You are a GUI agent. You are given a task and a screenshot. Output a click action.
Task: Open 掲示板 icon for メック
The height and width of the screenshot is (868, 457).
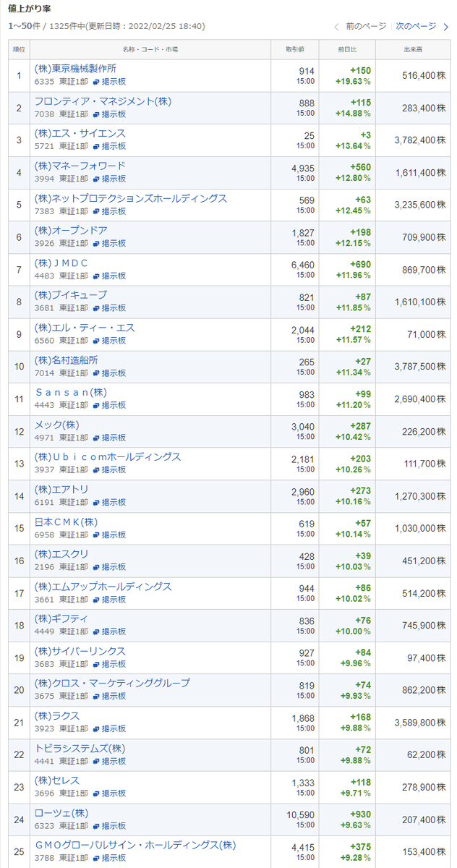pyautogui.click(x=96, y=438)
